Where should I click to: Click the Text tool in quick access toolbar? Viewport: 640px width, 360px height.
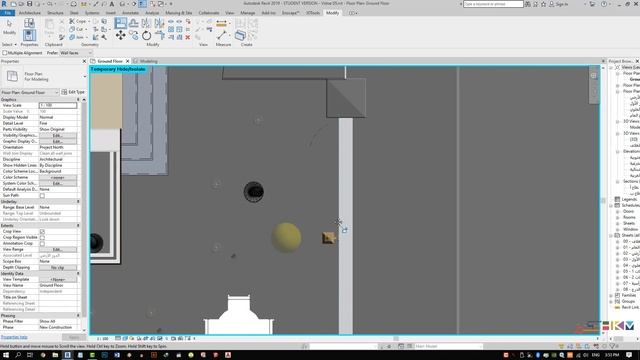tap(111, 4)
